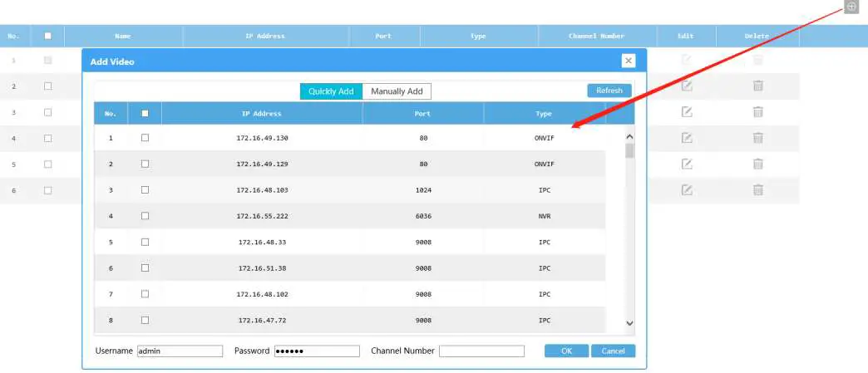Click Name header in background table

(x=123, y=36)
